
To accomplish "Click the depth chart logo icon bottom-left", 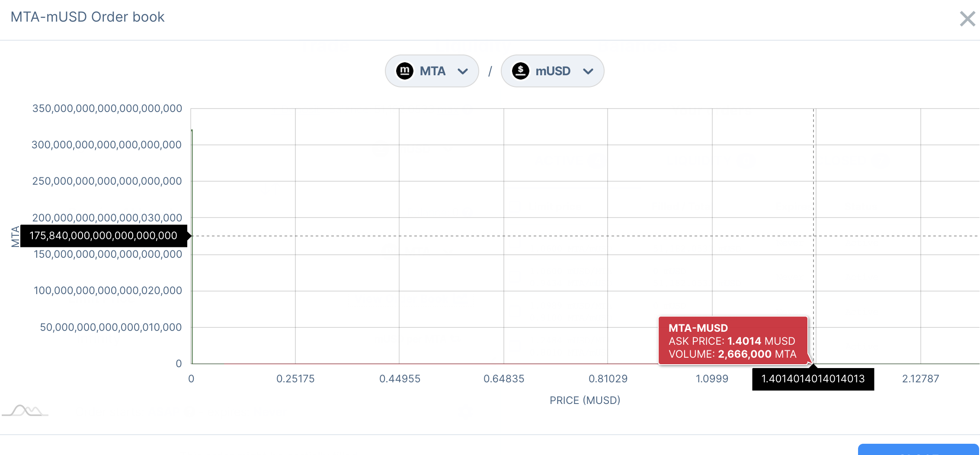I will [x=26, y=410].
